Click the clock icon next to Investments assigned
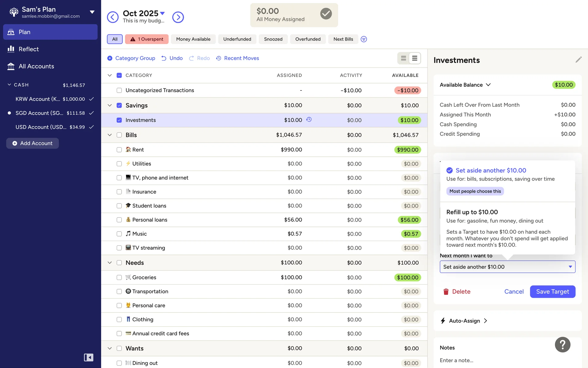The width and height of the screenshot is (588, 368). 309,120
